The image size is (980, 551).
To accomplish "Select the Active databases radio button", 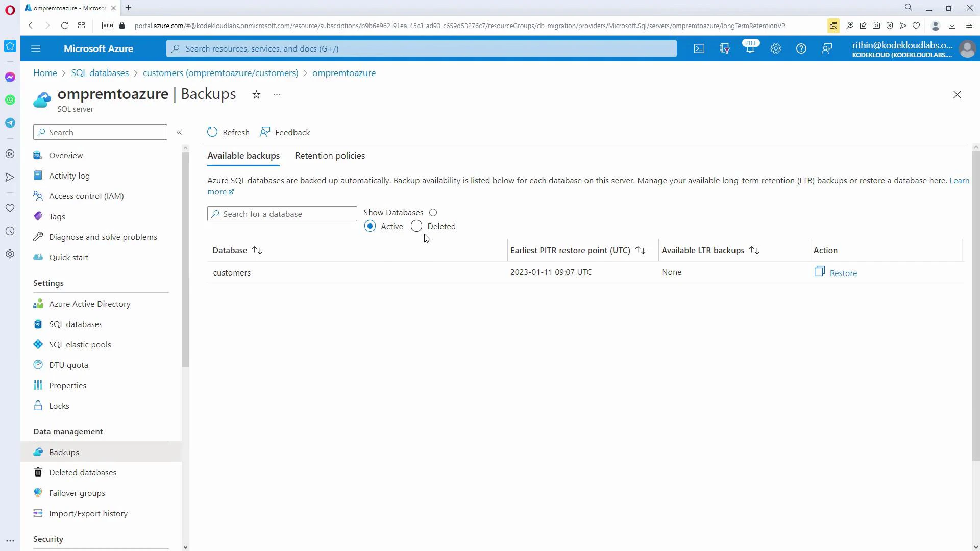I will point(370,226).
